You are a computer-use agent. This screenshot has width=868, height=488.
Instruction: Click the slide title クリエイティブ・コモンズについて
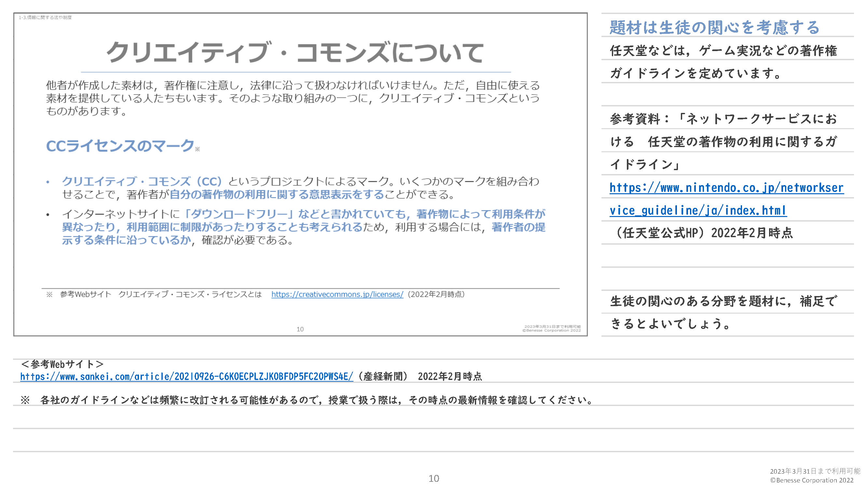coord(296,52)
